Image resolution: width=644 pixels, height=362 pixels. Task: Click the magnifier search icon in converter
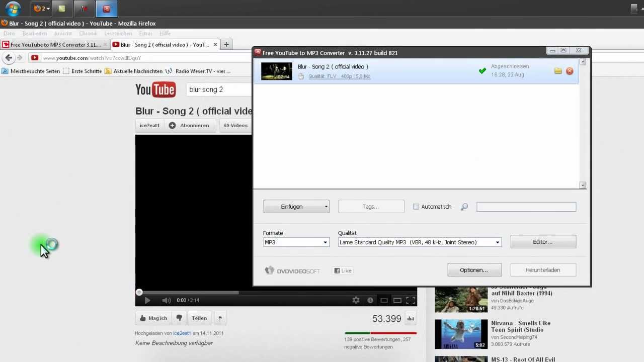click(464, 207)
